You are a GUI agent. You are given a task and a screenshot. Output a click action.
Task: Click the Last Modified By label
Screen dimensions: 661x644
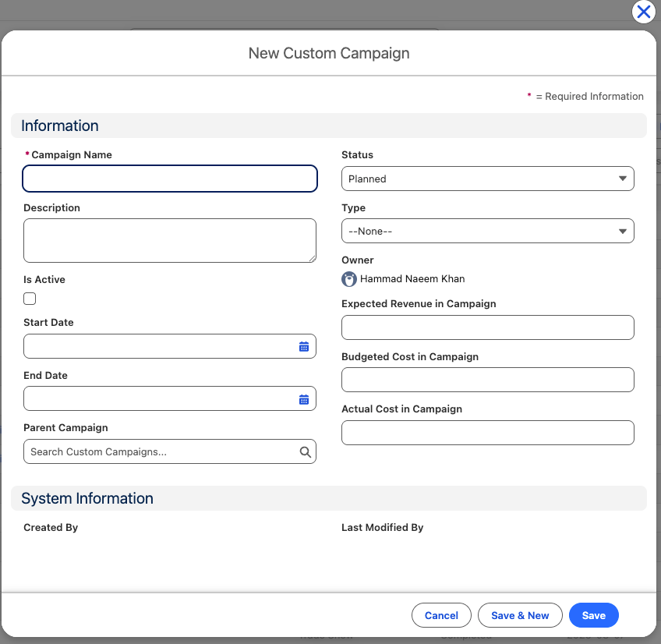pos(383,528)
